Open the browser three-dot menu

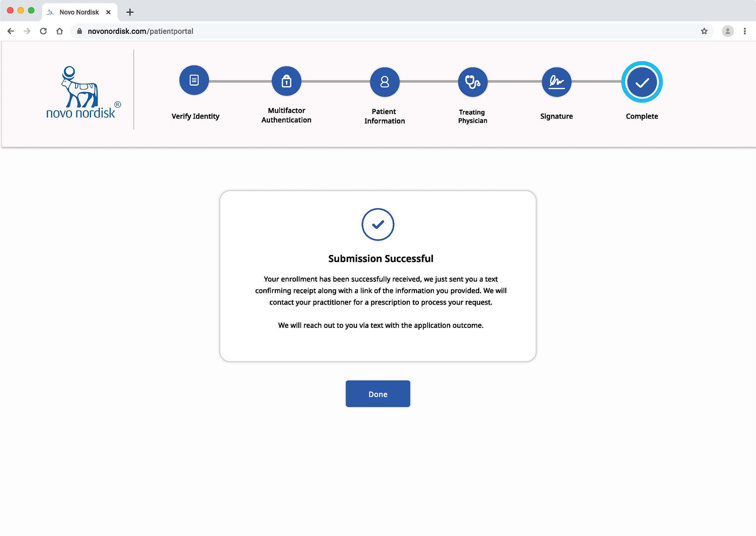(745, 31)
